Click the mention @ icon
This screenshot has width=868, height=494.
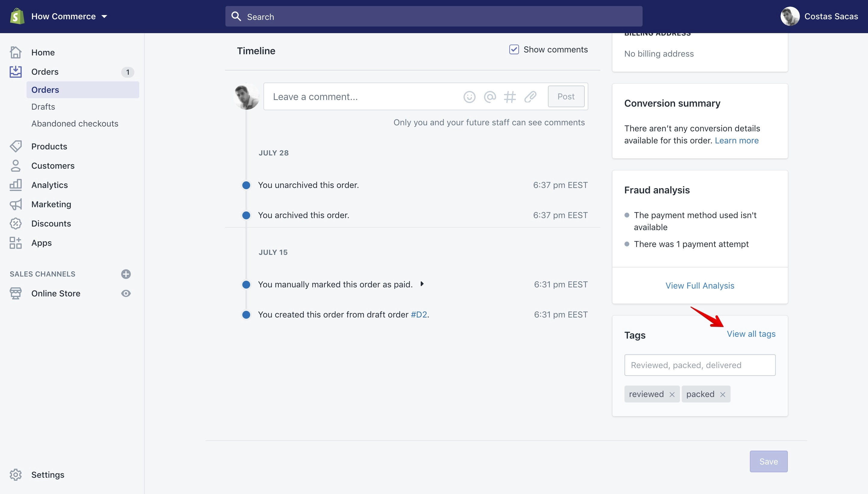pos(489,97)
